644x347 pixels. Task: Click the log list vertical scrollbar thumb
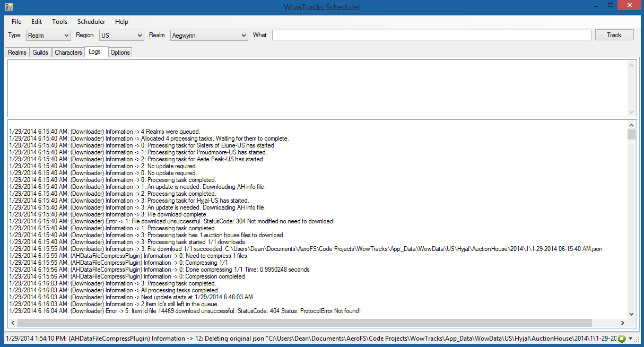click(631, 134)
